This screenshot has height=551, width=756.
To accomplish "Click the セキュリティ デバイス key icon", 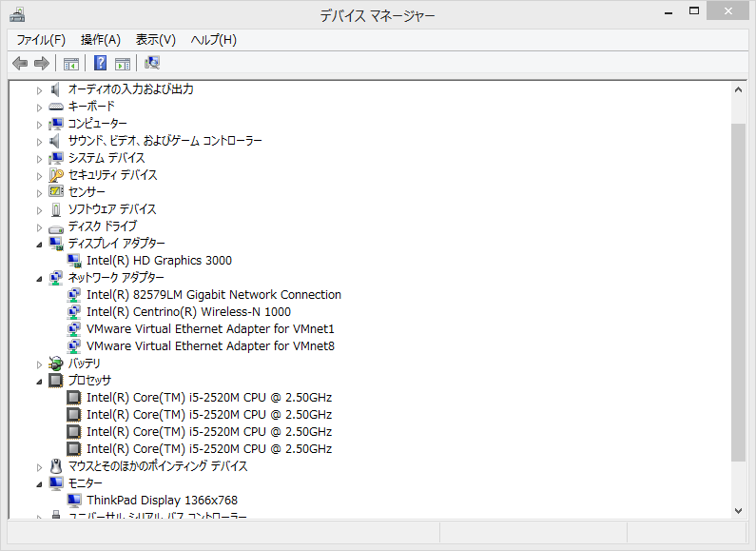I will pos(56,175).
